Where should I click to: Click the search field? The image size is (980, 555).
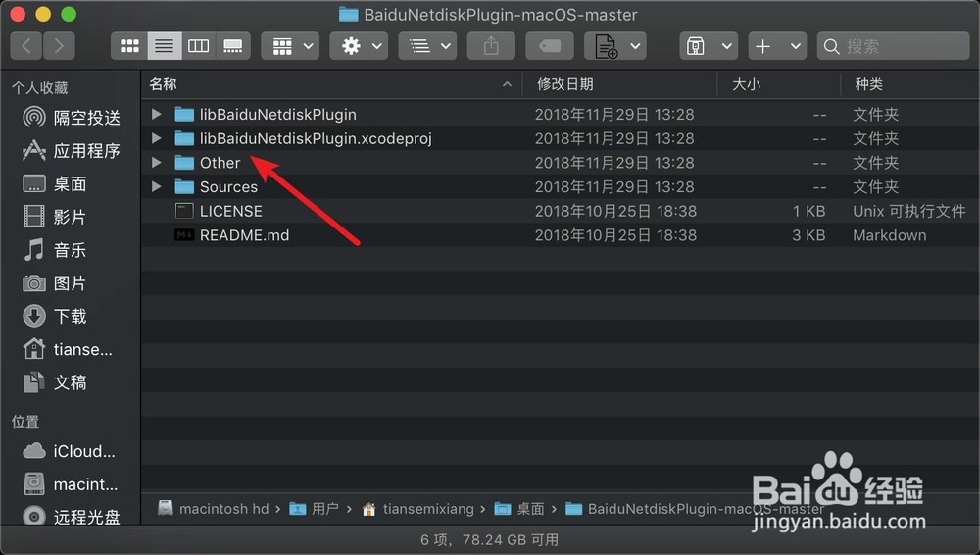893,46
